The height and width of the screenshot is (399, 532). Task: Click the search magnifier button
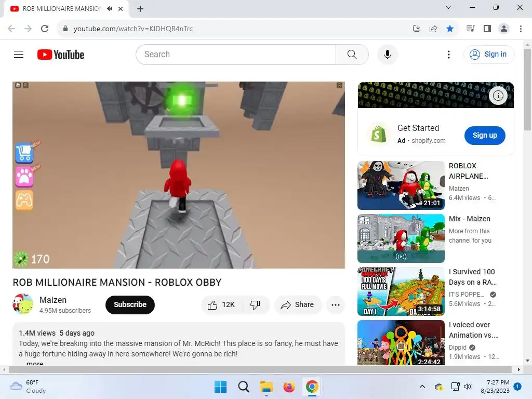pyautogui.click(x=352, y=54)
